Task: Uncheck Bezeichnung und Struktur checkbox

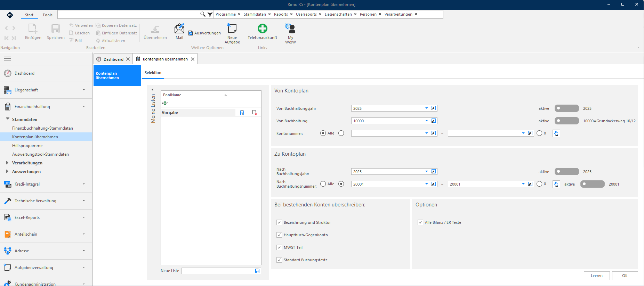Action: [x=279, y=222]
